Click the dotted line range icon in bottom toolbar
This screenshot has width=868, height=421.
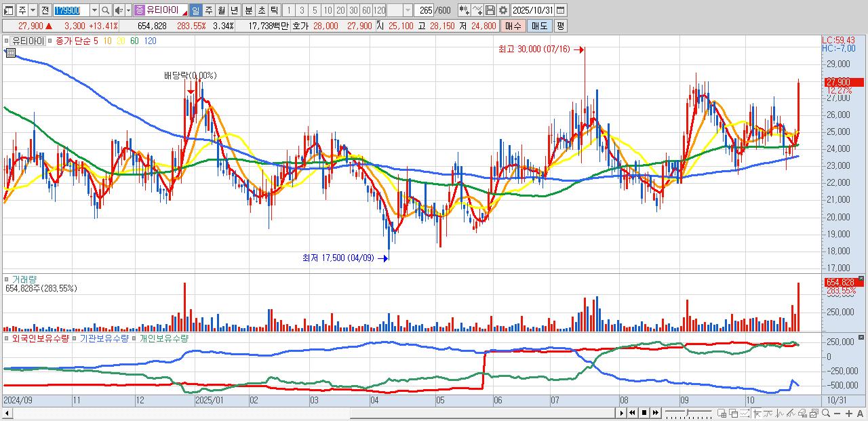tap(745, 413)
